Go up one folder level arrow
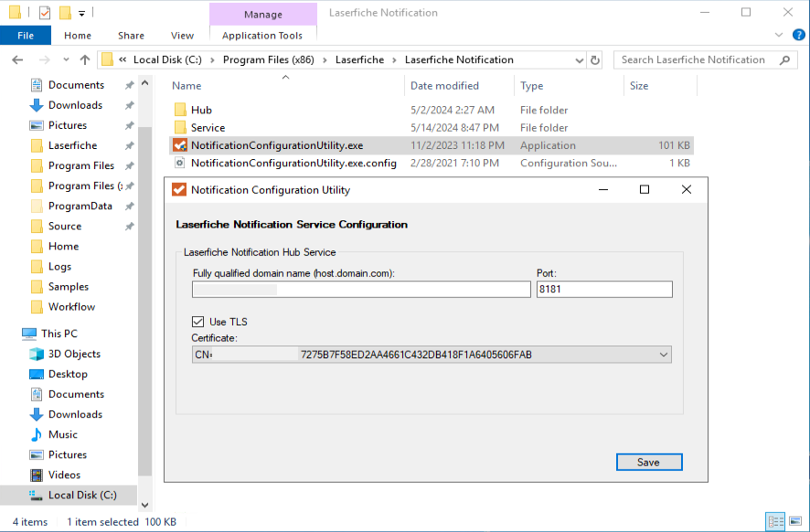 [85, 60]
